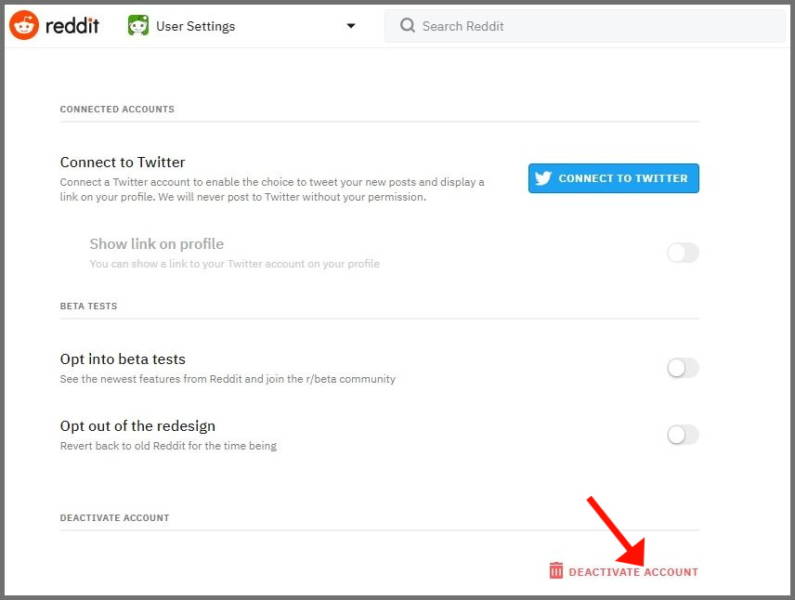The image size is (795, 600).
Task: Focus the Search Reddit input field
Action: pyautogui.click(x=585, y=26)
